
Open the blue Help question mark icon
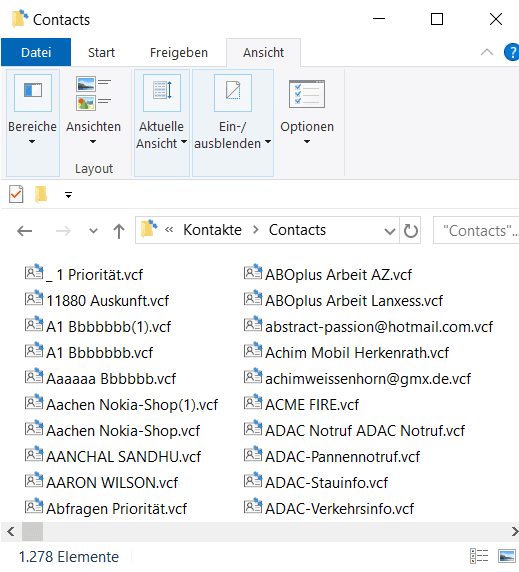(x=512, y=52)
